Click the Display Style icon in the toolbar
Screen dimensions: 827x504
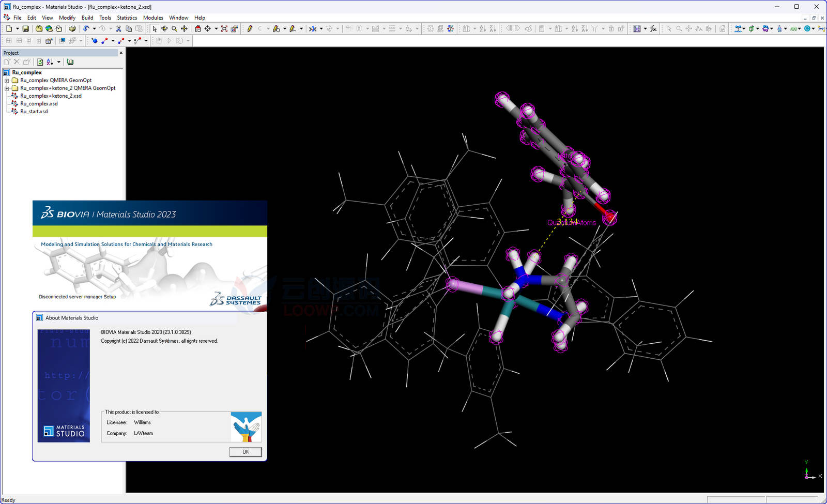pos(234,29)
